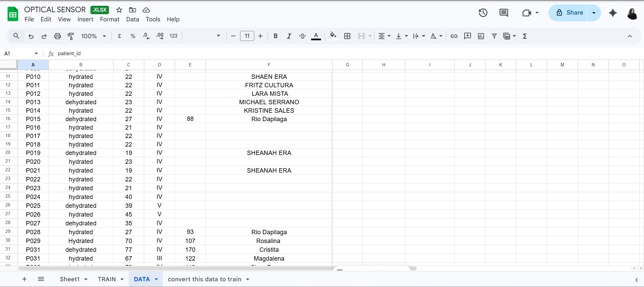This screenshot has height=287, width=644.
Task: Pick a text color
Action: point(316,36)
